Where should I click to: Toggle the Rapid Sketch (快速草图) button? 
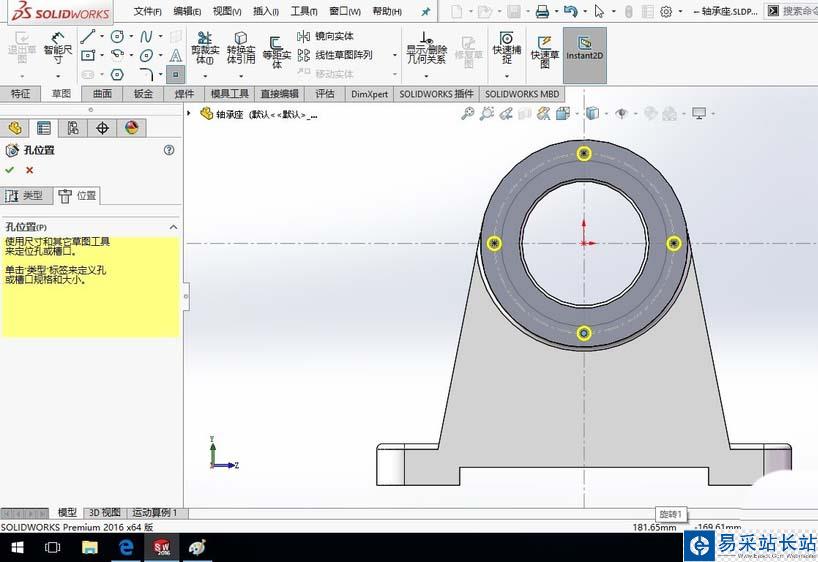coord(545,50)
